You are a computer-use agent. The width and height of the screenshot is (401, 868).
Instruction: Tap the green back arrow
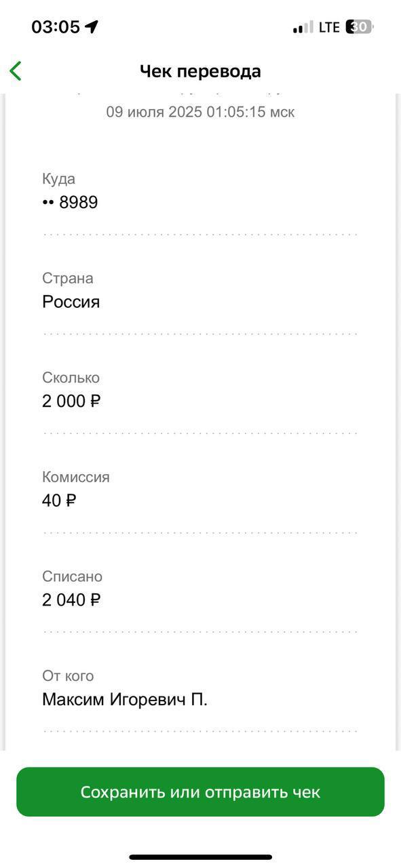click(16, 71)
